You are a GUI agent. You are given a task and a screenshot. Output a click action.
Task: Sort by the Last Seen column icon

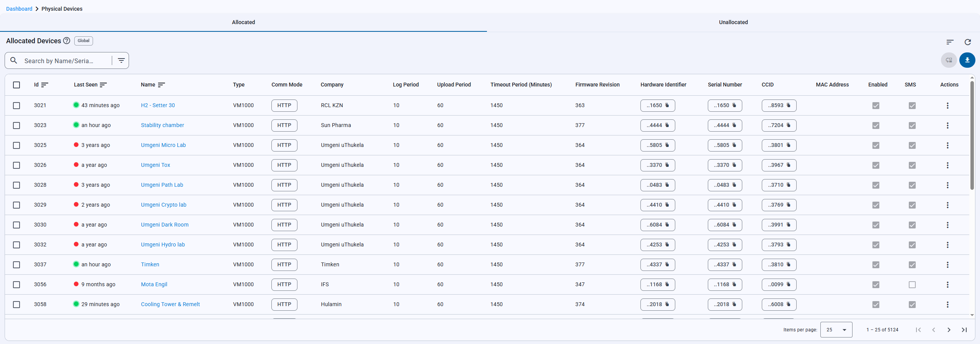[103, 85]
